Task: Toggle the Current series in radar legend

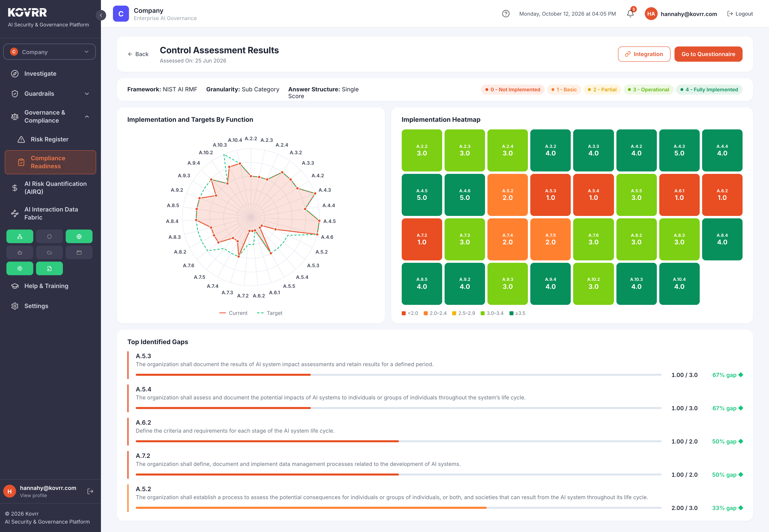Action: [x=233, y=313]
